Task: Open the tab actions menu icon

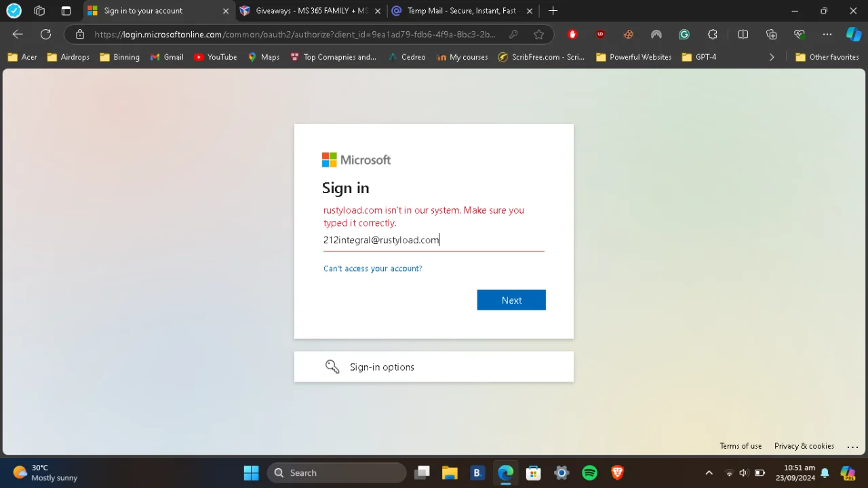Action: tap(66, 11)
